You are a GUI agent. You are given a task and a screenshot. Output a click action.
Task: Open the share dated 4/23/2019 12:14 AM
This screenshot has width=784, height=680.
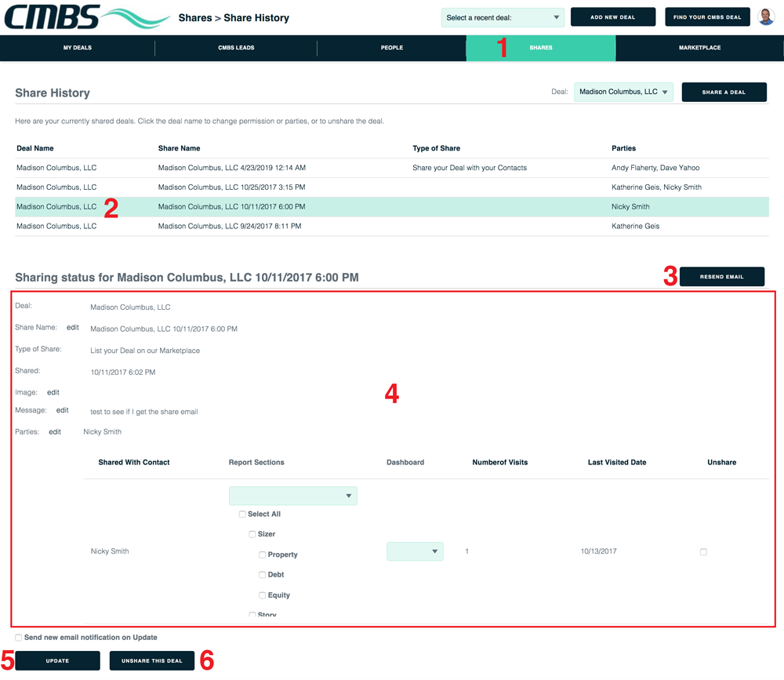391,168
